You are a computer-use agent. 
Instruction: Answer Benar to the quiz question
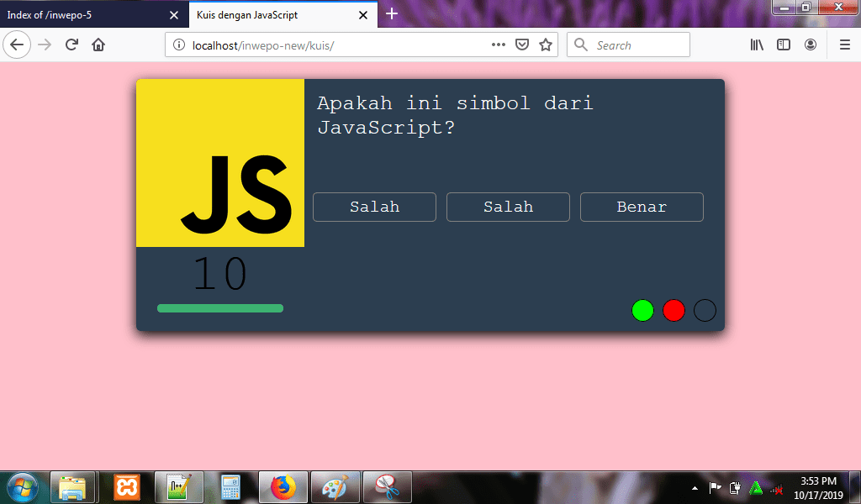642,207
